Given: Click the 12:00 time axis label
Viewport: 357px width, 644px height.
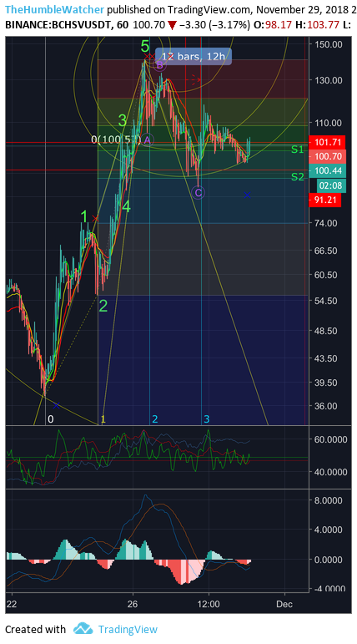Looking at the screenshot, I should (x=209, y=604).
